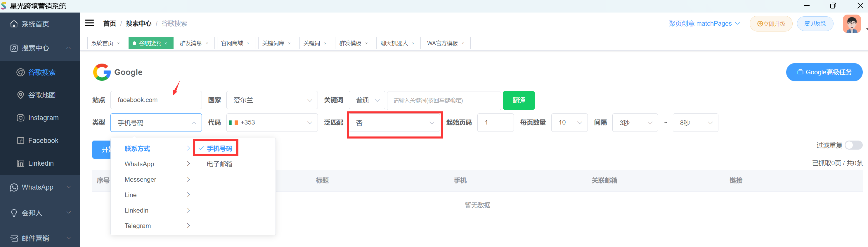This screenshot has height=247, width=868.
Task: Collapse the 类型 dropdown showing 手机号码
Action: coord(156,122)
